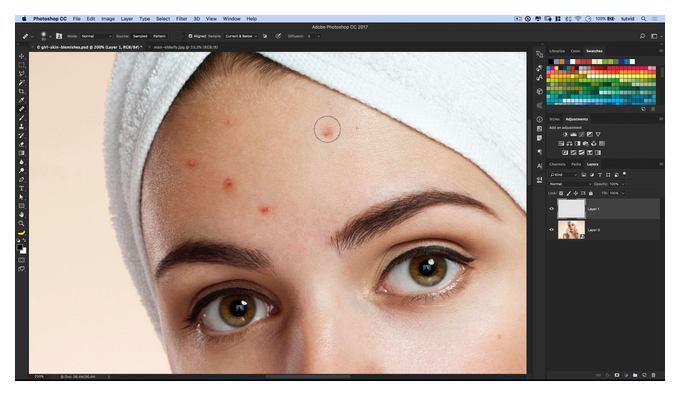
Task: Open the layer blend mode dropdown
Action: (x=570, y=184)
